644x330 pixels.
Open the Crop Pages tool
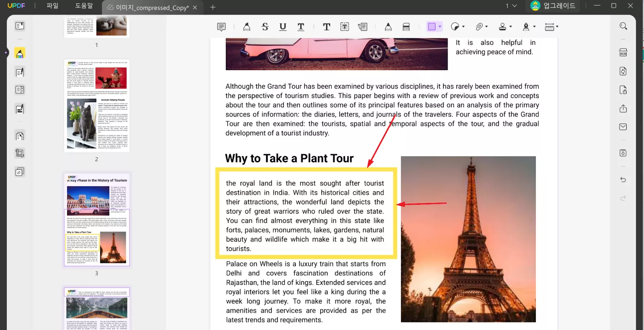coord(20,153)
